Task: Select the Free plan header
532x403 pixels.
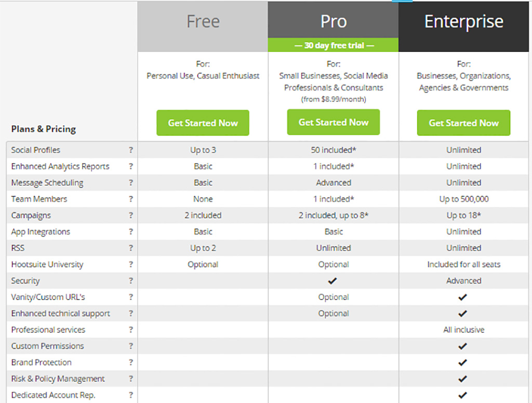Action: pyautogui.click(x=203, y=22)
